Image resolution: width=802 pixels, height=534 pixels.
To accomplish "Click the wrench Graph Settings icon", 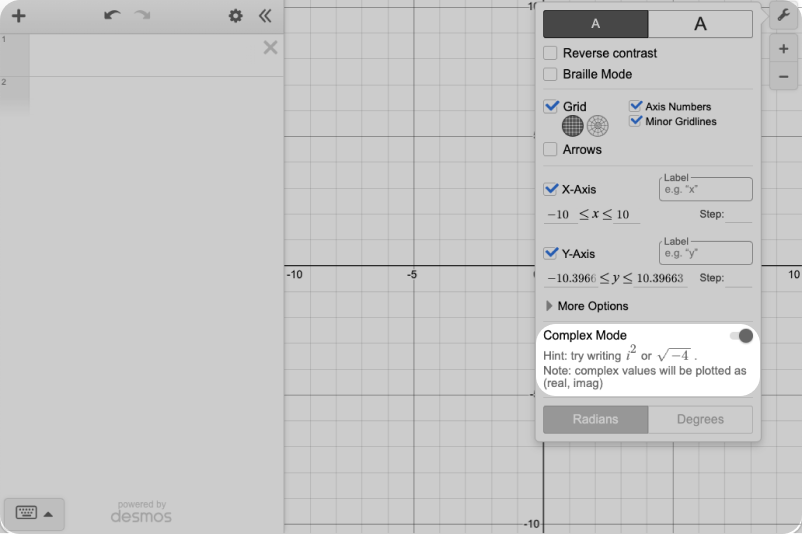I will point(783,17).
